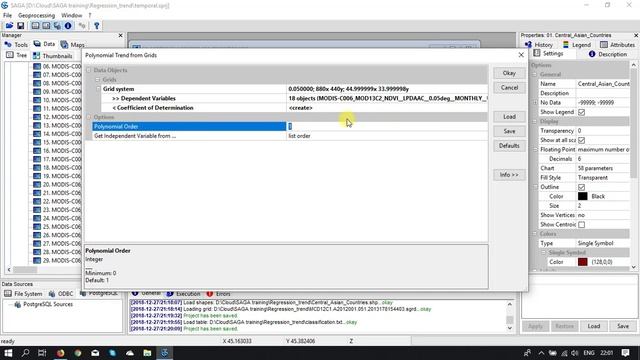Image resolution: width=640 pixels, height=360 pixels.
Task: Click the Description info icon in Properties
Action: [592, 54]
